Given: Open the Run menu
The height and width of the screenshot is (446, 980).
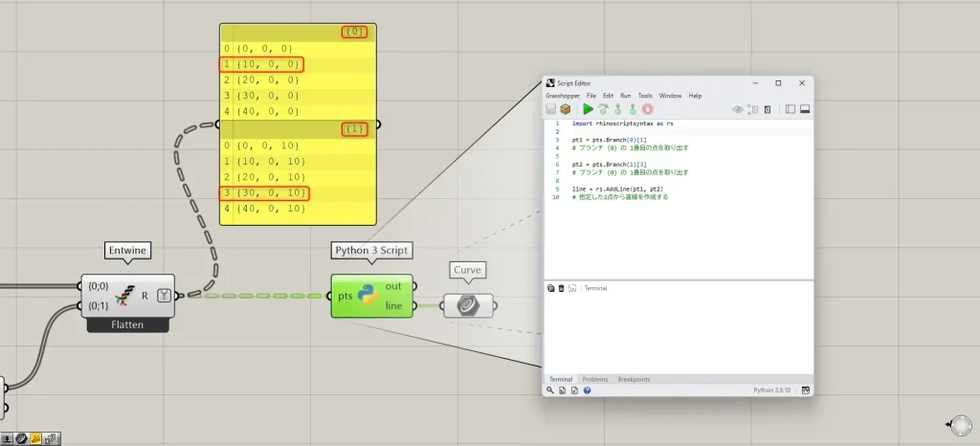Looking at the screenshot, I should tap(625, 96).
